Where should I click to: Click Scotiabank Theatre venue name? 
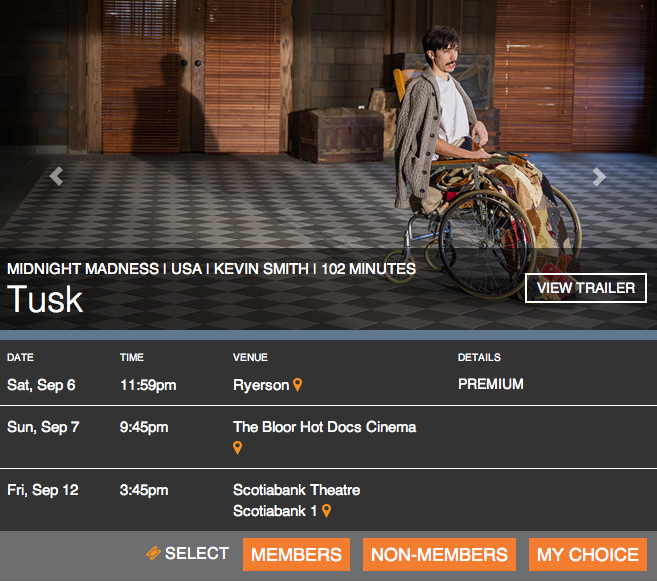click(x=296, y=490)
